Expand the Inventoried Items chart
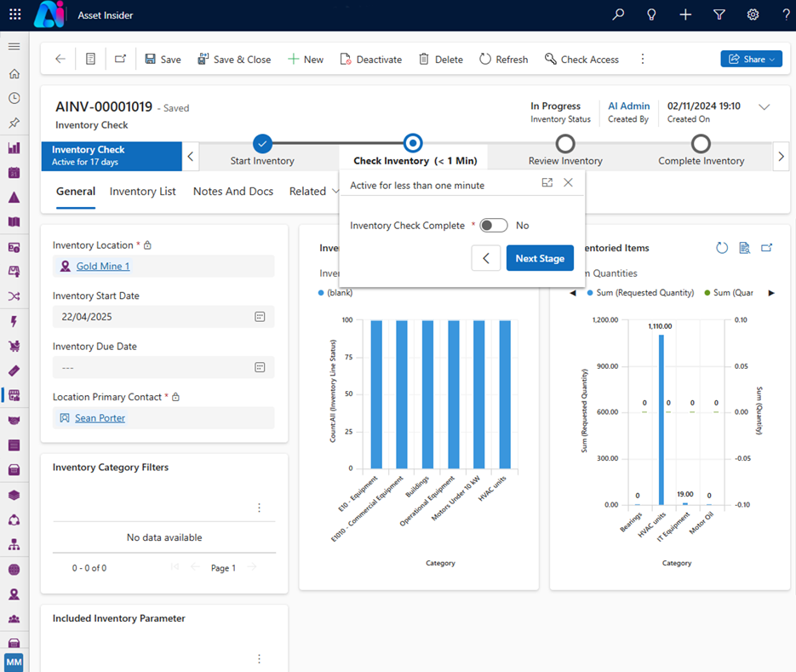Image resolution: width=796 pixels, height=672 pixels. [766, 248]
